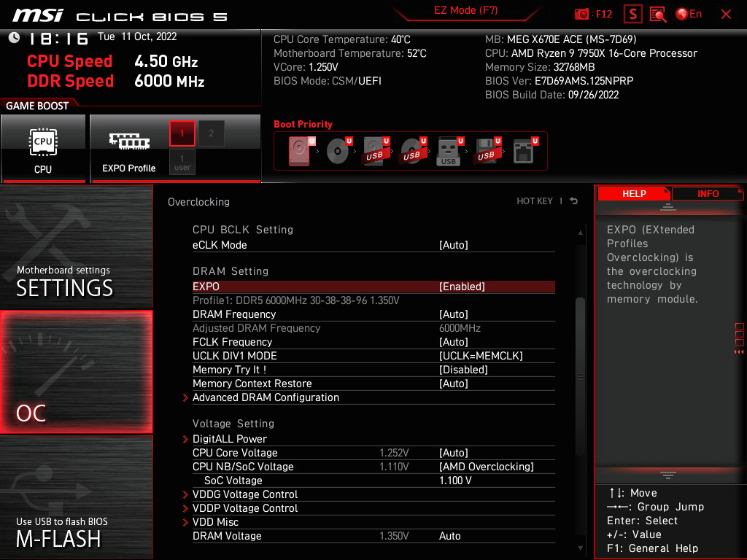747x560 pixels.
Task: Click the S favorites icon in the top bar
Action: coord(632,15)
